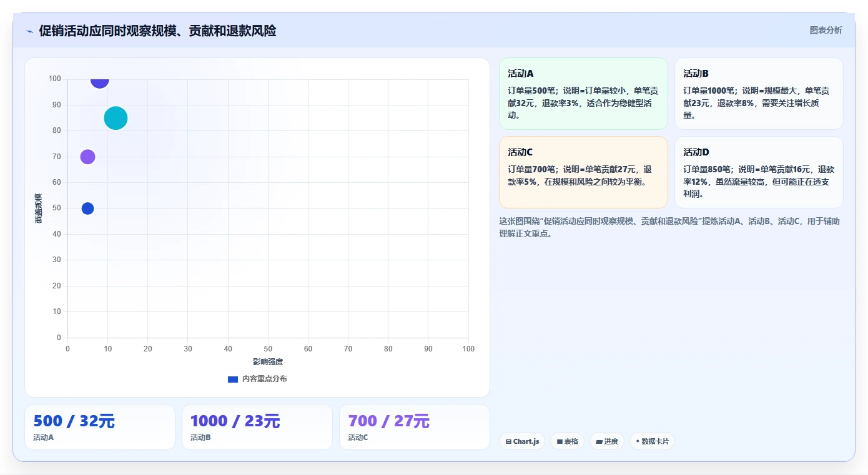Click the icon inside the 表格 chip

[560, 442]
